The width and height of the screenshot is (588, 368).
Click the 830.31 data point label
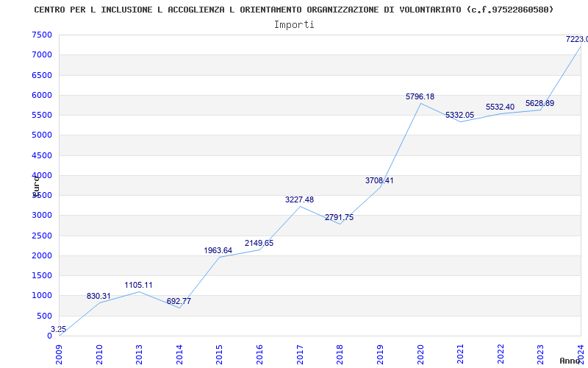pos(98,296)
